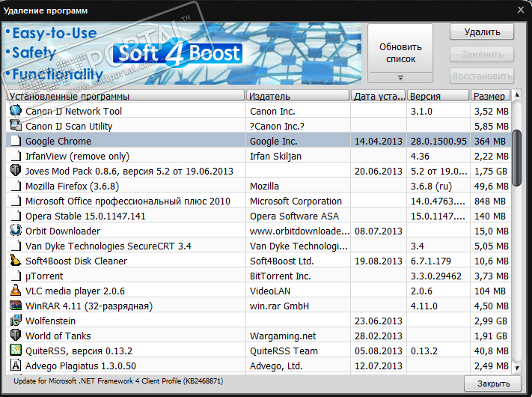Click the scrollbar down arrow

click(517, 368)
